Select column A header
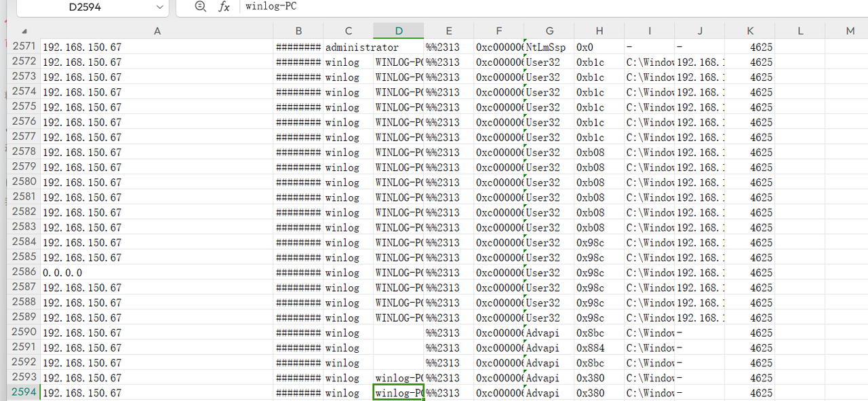The image size is (868, 401). tap(157, 31)
